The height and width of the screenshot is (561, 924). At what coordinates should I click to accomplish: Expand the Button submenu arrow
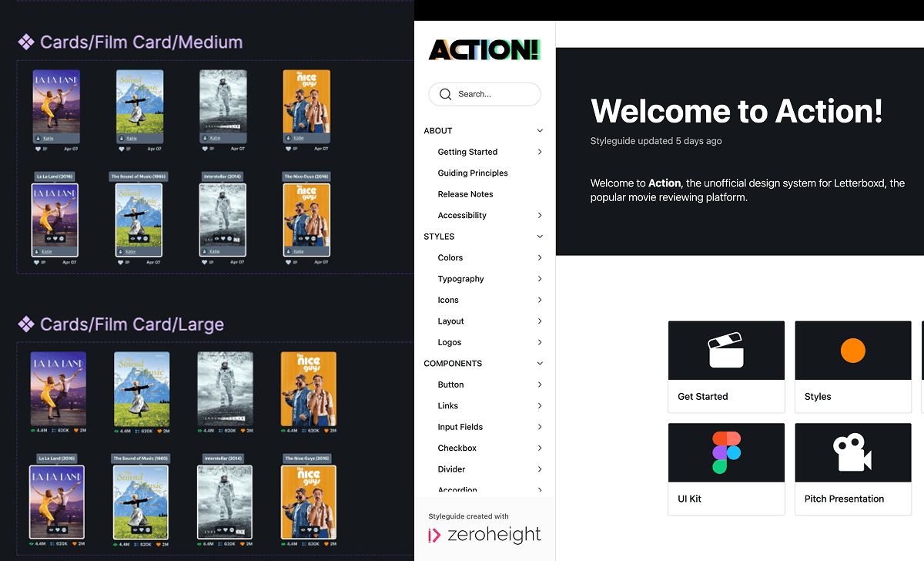(x=540, y=385)
